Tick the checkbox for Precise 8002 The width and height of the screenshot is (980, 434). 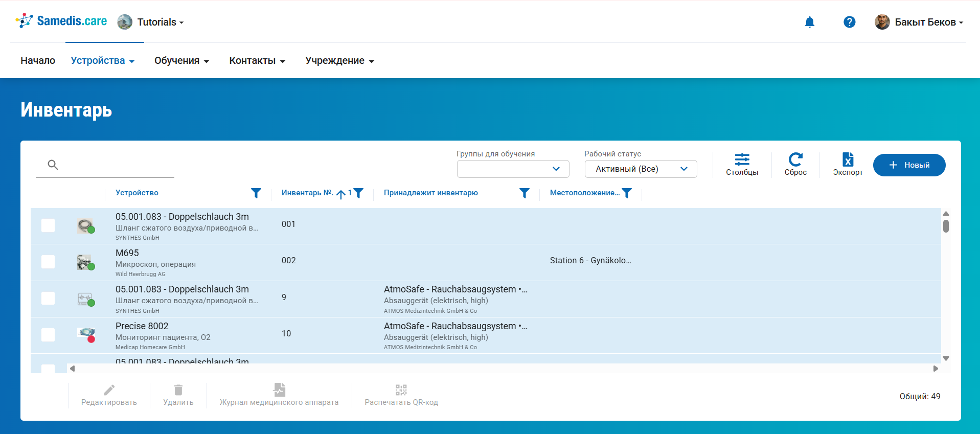tap(48, 335)
